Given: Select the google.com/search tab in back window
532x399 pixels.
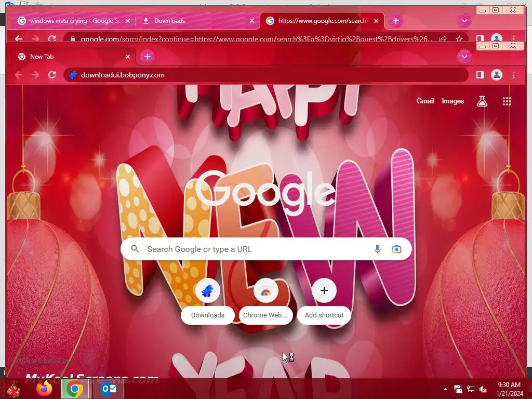Looking at the screenshot, I should click(x=322, y=21).
